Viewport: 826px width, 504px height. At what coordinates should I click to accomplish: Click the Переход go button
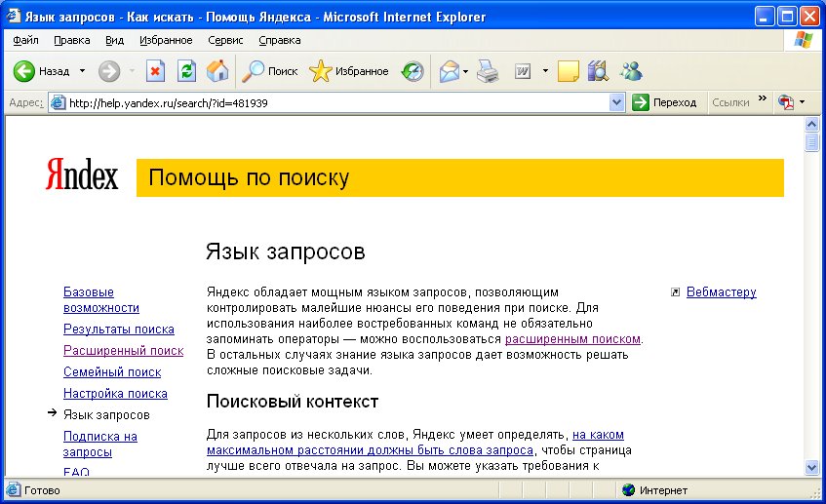pos(665,102)
